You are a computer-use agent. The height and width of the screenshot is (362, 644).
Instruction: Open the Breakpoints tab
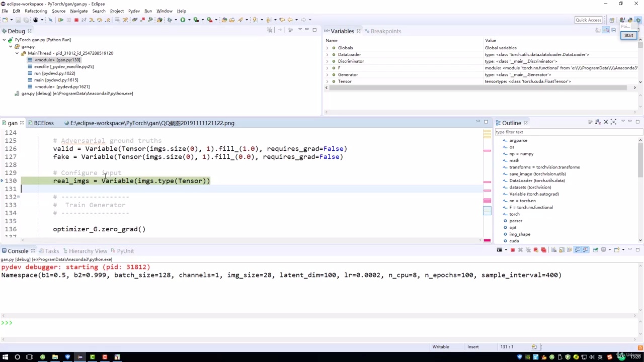[385, 31]
